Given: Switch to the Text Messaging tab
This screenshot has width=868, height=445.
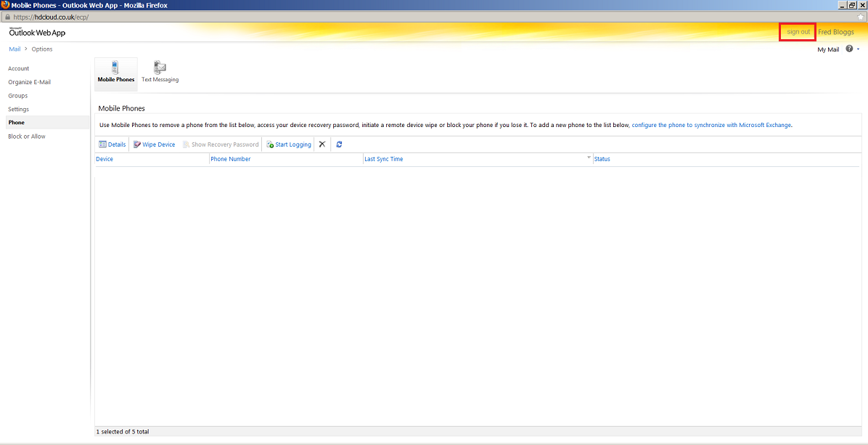Looking at the screenshot, I should (160, 72).
